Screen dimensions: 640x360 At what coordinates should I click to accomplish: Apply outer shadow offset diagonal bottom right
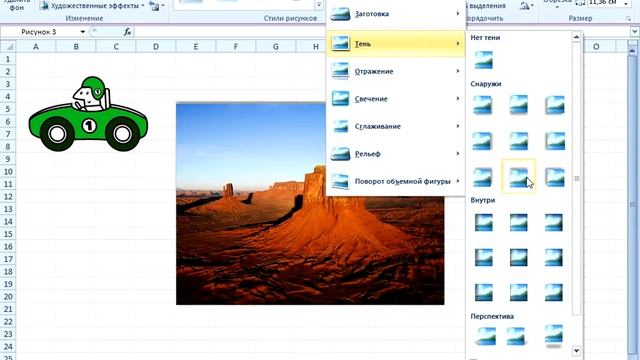tap(482, 104)
